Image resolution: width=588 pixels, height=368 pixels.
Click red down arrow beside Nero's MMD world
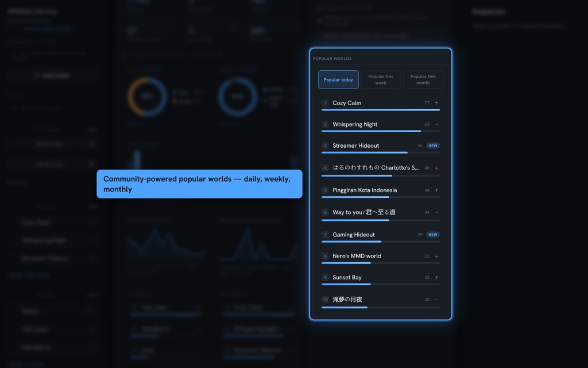436,256
